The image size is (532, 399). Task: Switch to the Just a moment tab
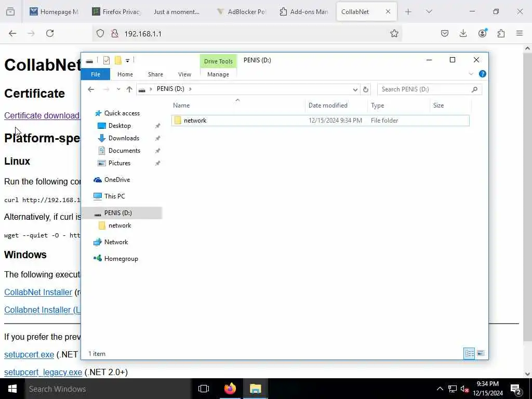pos(177,11)
